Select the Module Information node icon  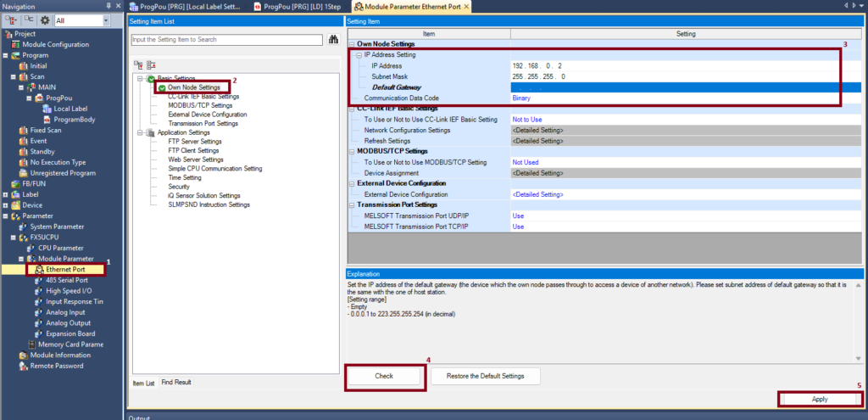[22, 355]
